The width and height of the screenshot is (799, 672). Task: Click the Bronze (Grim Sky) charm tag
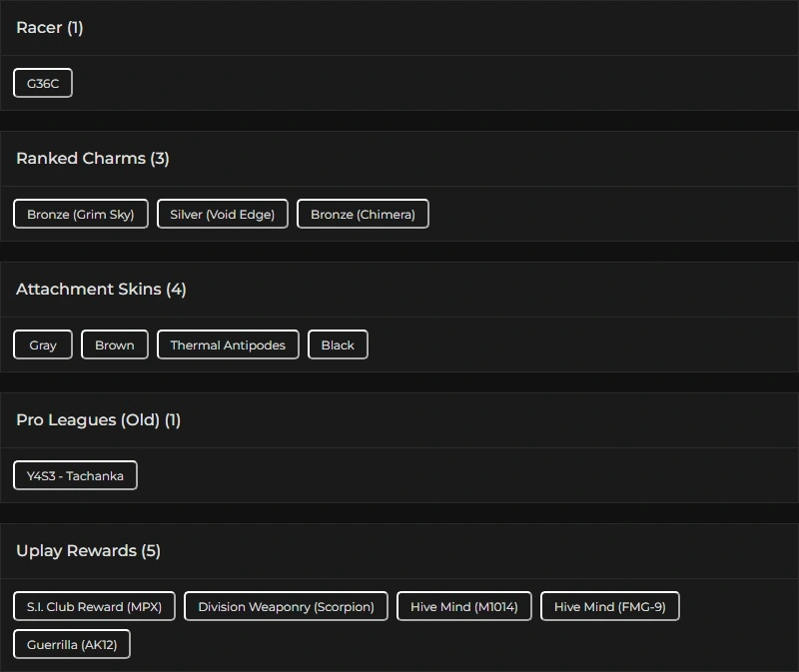[x=80, y=215]
